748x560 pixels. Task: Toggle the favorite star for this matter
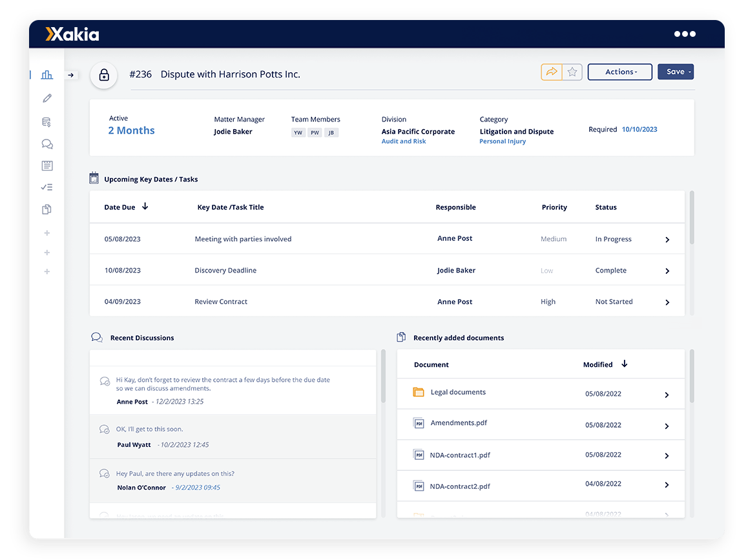(x=572, y=72)
